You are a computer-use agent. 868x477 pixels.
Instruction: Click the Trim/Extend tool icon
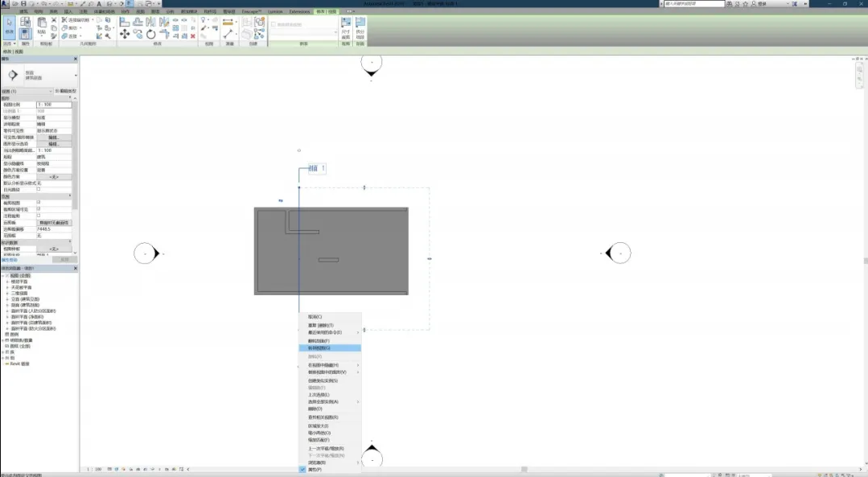[164, 35]
